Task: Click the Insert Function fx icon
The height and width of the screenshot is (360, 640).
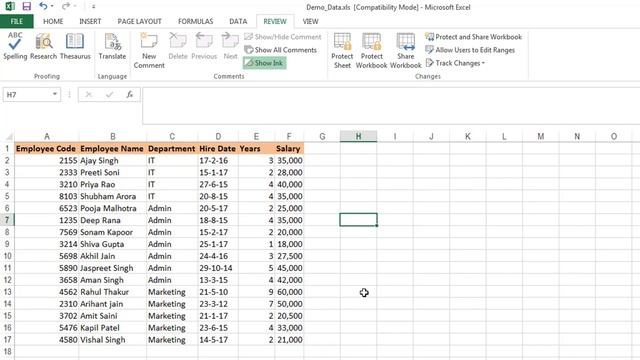Action: 130,94
